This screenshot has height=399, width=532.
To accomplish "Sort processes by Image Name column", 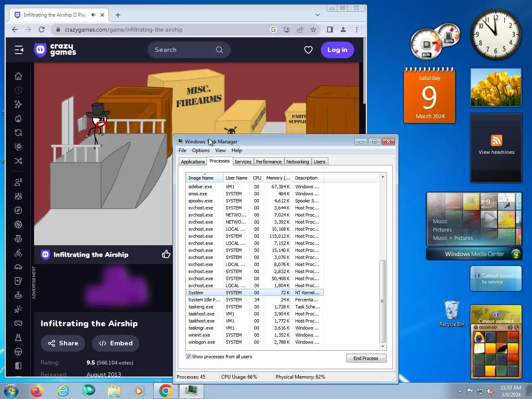I will (204, 178).
